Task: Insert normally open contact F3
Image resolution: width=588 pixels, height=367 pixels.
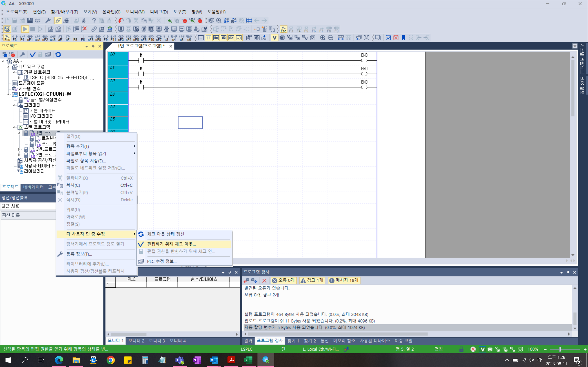Action: [14, 38]
